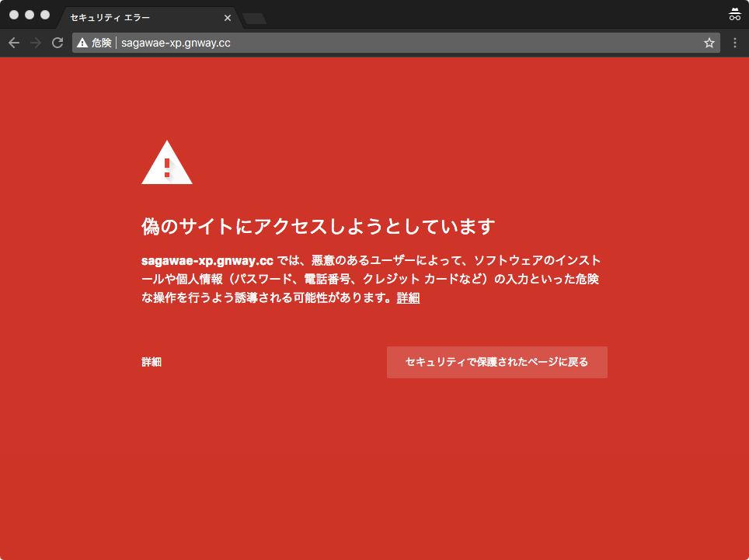749x560 pixels.
Task: Open the Chrome three-dot menu
Action: pyautogui.click(x=735, y=43)
